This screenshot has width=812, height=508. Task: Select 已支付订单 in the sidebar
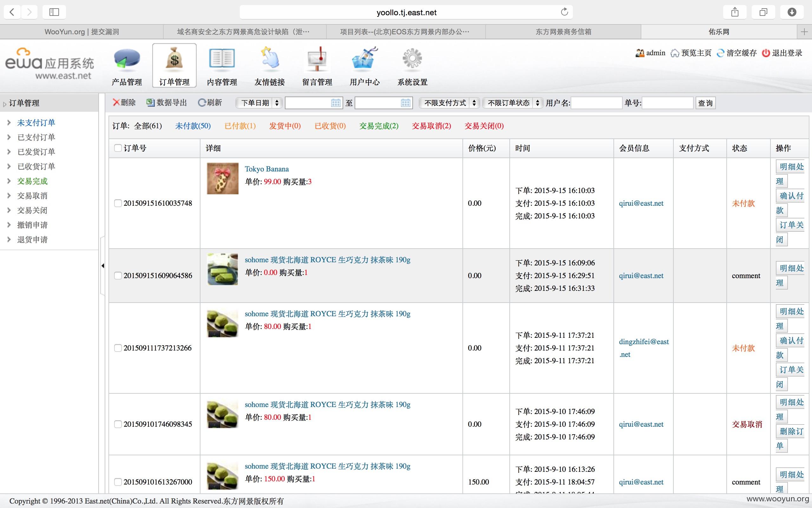tap(36, 137)
